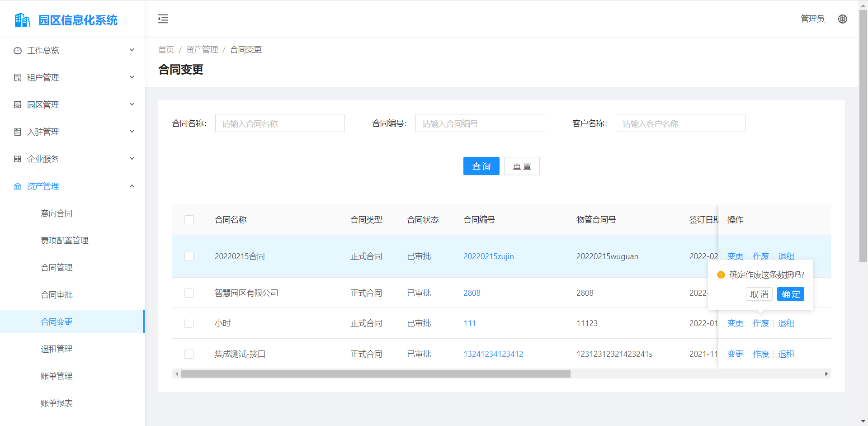The width and height of the screenshot is (868, 426).
Task: Click the 企业服务 grid icon
Action: click(x=18, y=159)
